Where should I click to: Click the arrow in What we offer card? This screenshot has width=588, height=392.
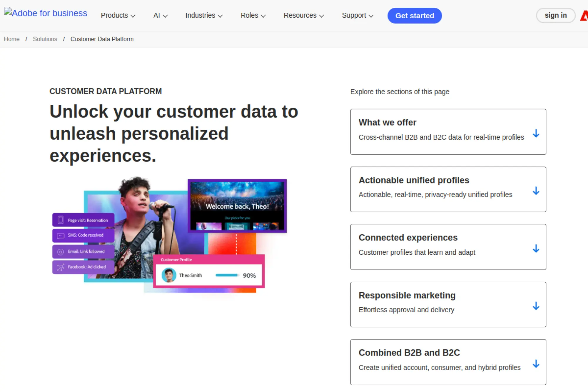tap(536, 134)
